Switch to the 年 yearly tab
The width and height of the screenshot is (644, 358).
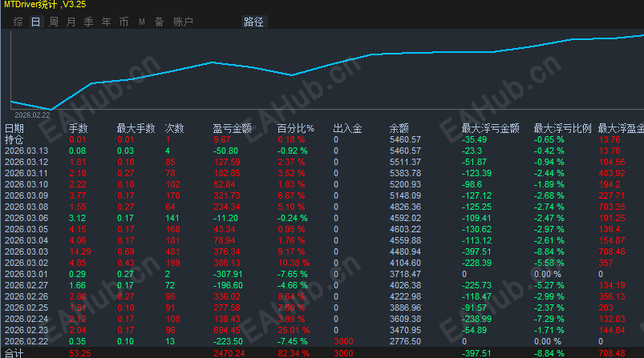[x=107, y=22]
